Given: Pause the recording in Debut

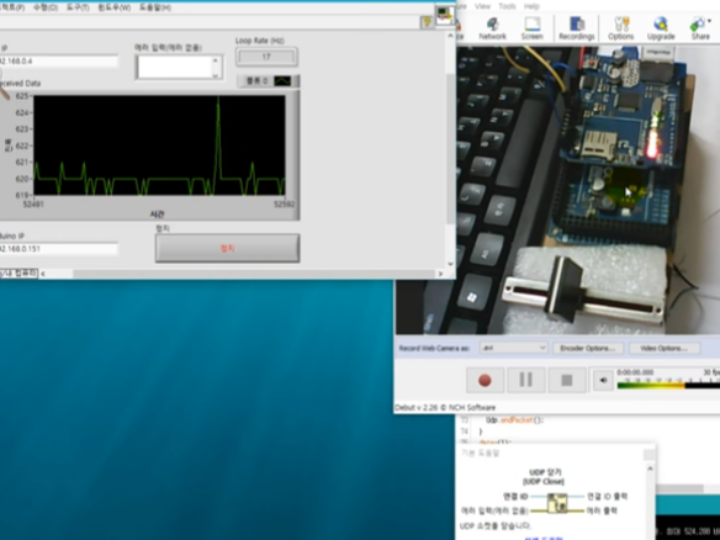Looking at the screenshot, I should 526,380.
